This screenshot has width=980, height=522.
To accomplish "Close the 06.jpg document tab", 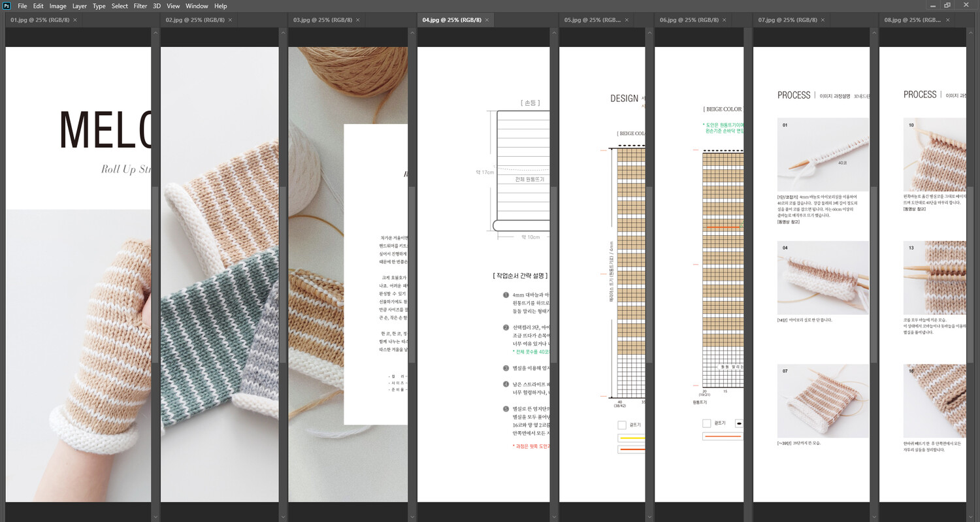I will coord(723,20).
